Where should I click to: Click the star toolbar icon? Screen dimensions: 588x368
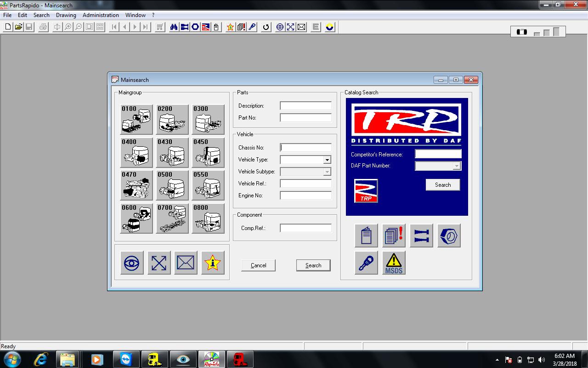pyautogui.click(x=230, y=27)
